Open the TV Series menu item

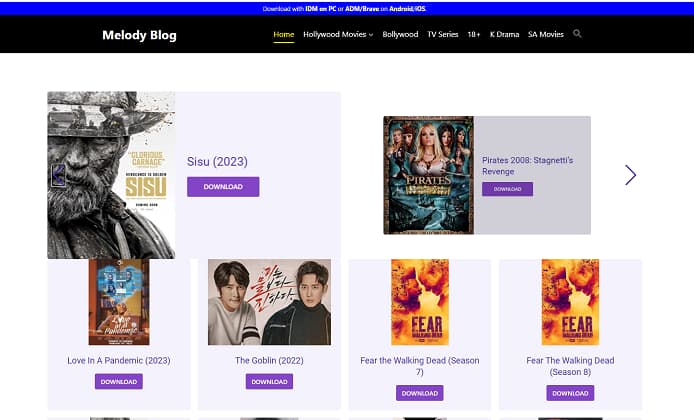click(443, 35)
